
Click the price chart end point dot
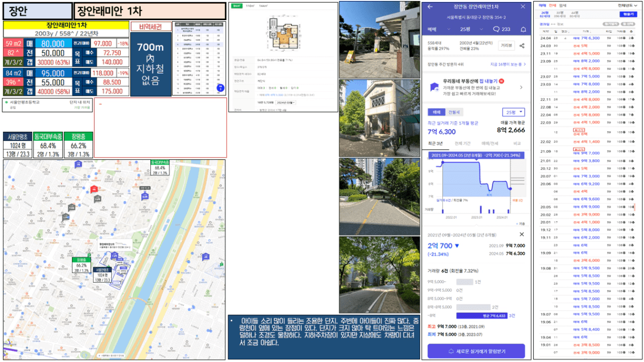(x=510, y=188)
